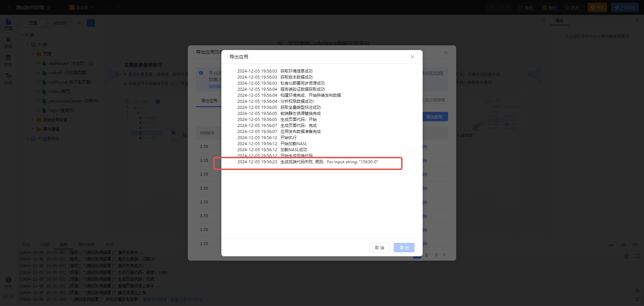Click the 取消 button

pos(379,248)
